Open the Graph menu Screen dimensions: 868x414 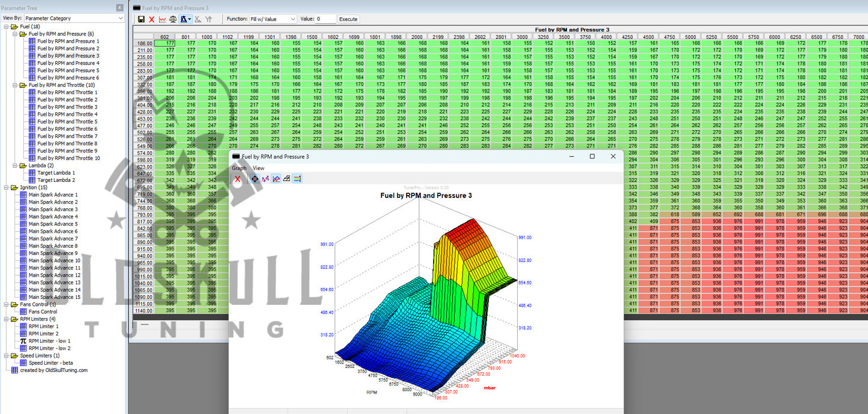(239, 168)
